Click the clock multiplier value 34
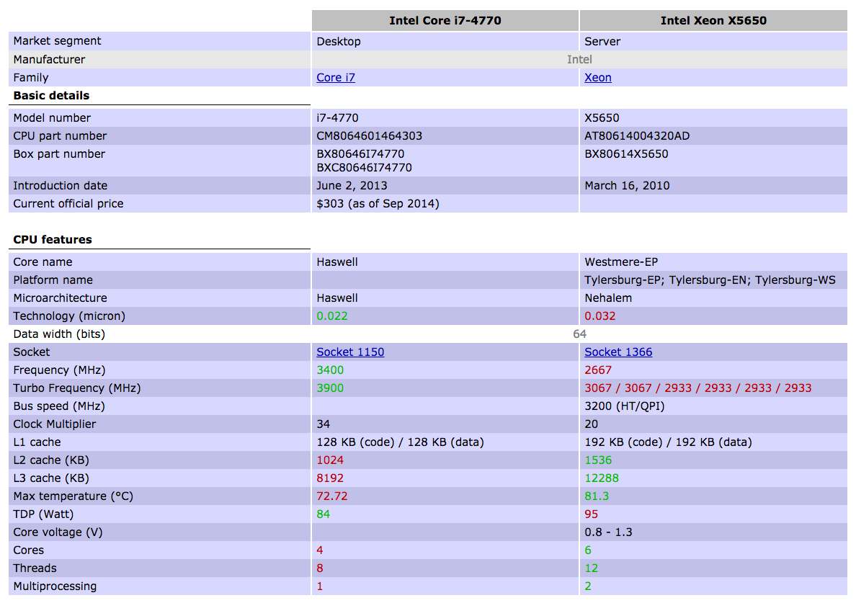This screenshot has height=616, width=856. pyautogui.click(x=324, y=424)
